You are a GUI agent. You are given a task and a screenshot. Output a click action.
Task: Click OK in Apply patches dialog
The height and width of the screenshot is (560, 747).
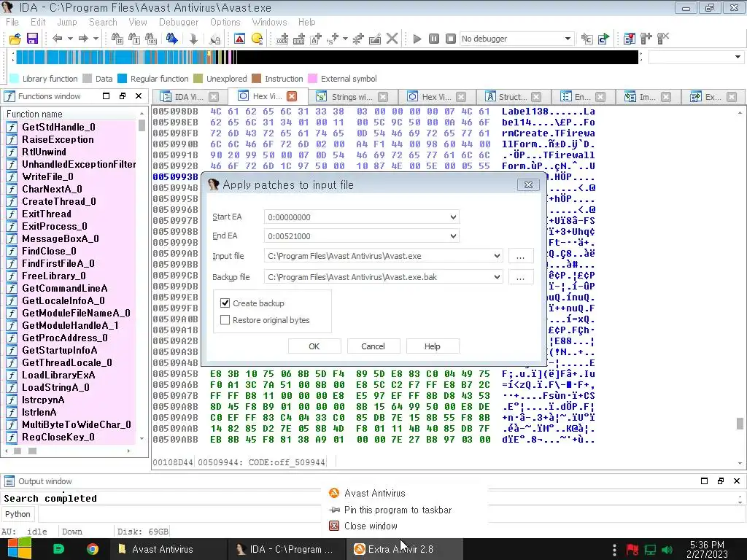point(314,346)
